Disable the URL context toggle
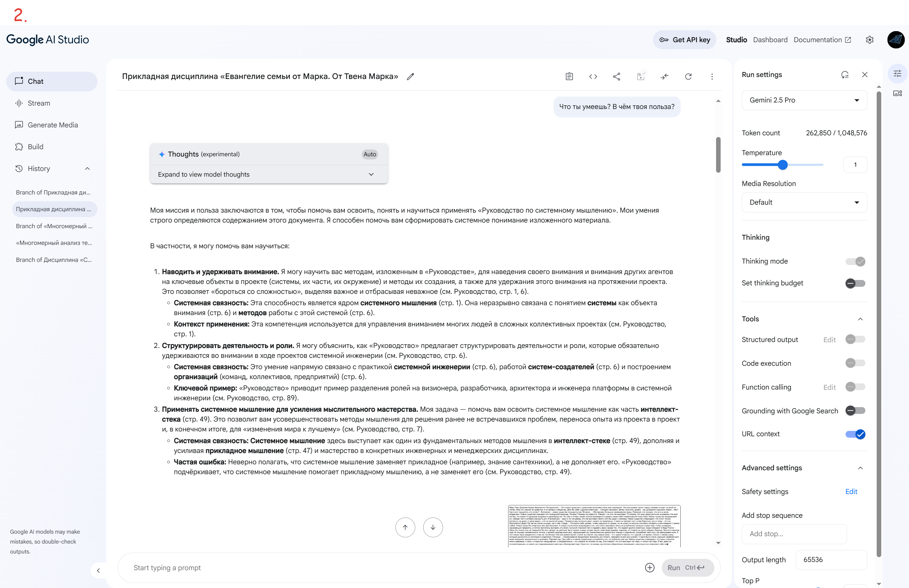The image size is (909, 588). pyautogui.click(x=855, y=434)
